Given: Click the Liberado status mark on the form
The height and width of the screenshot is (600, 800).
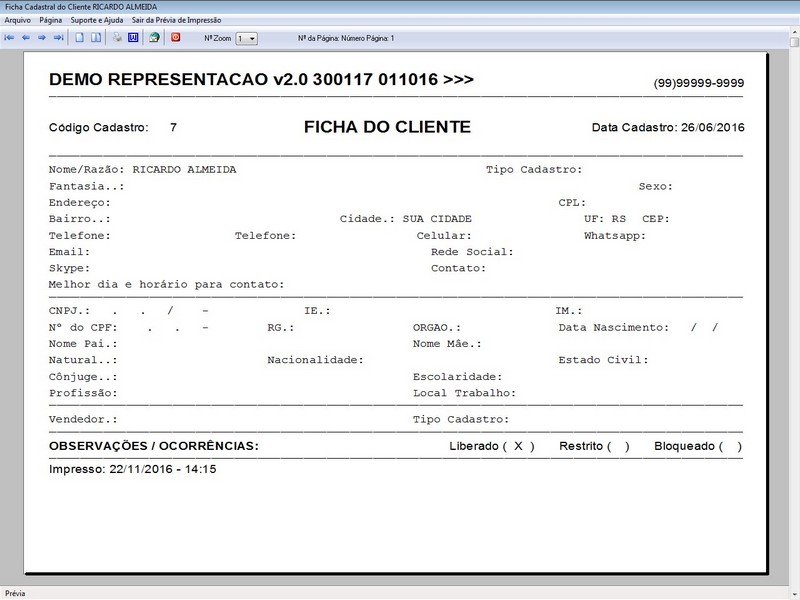Looking at the screenshot, I should coord(518,446).
